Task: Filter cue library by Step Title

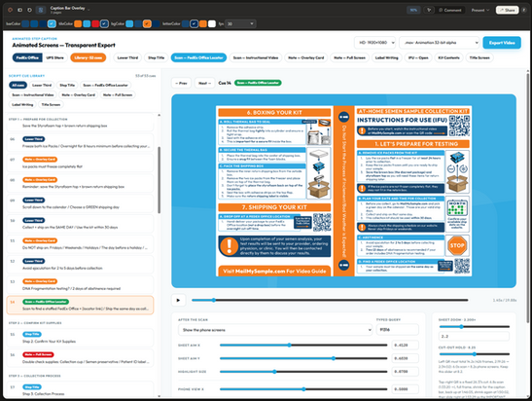Action: 67,85
